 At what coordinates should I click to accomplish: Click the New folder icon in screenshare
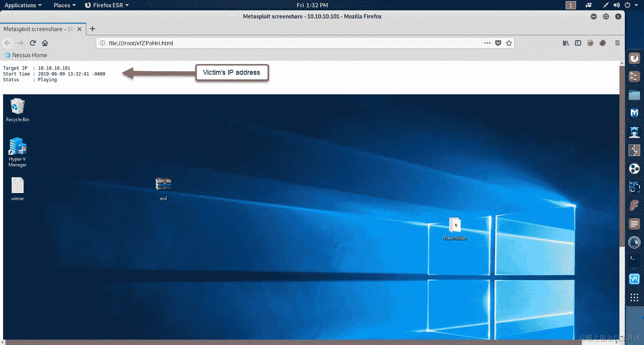click(x=455, y=229)
